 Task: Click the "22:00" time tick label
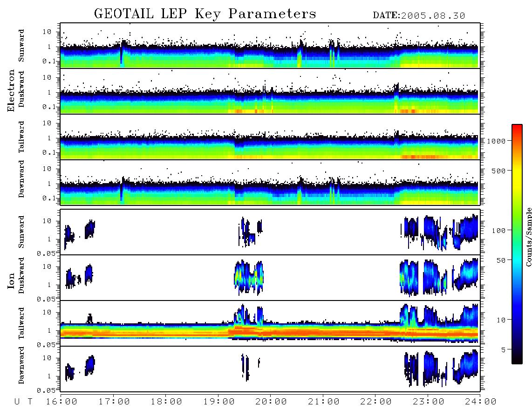click(376, 402)
